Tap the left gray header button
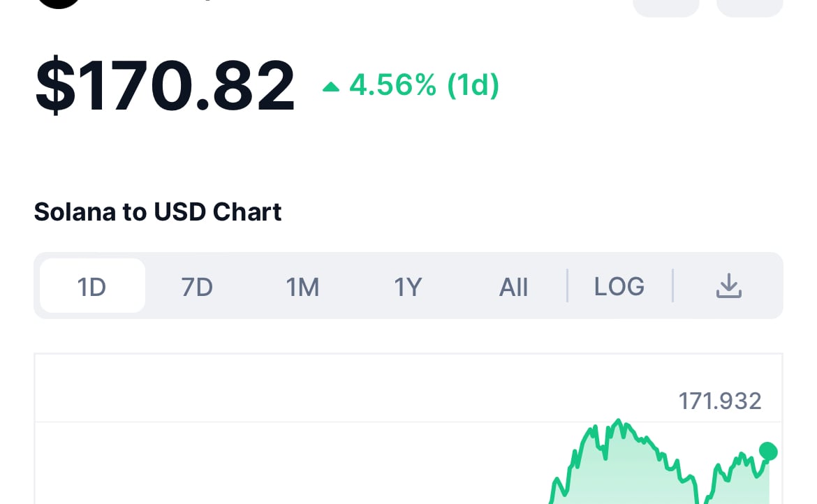 click(665, 7)
